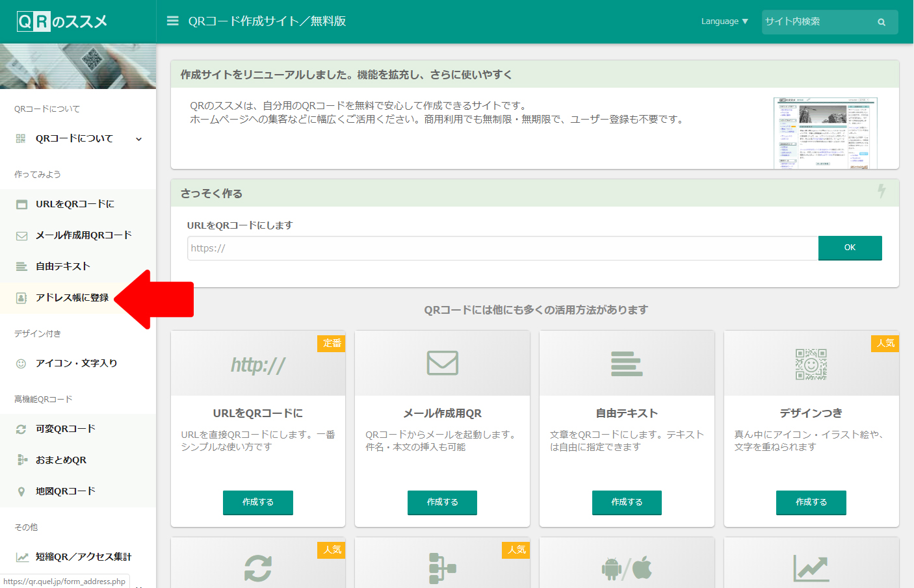Click the tree diagram icon beside おまとめQR

tap(22, 460)
